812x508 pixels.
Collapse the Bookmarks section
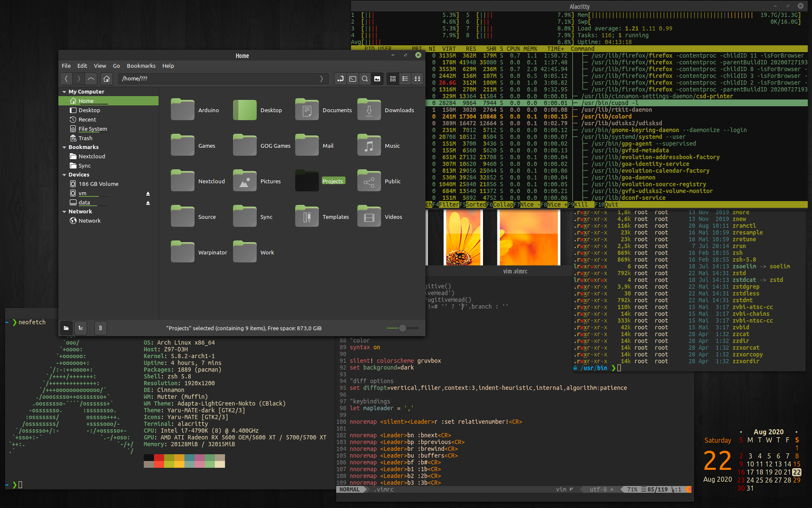pyautogui.click(x=64, y=147)
